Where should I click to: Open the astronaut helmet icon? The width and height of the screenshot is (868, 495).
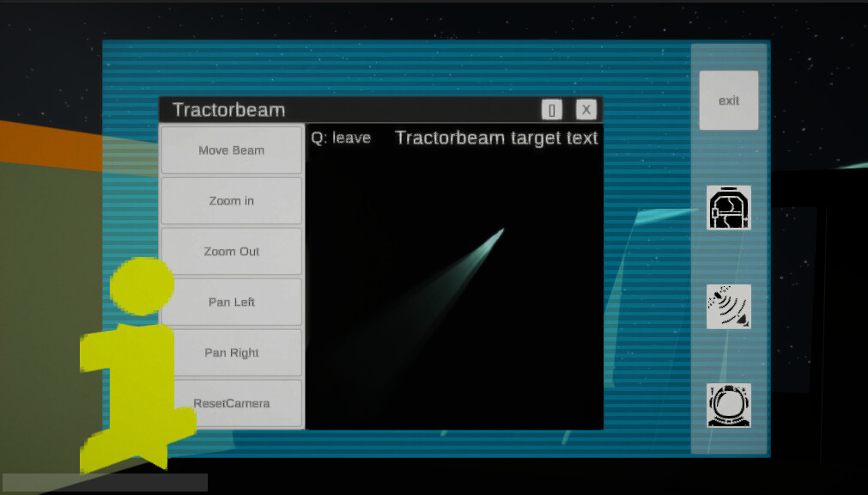[x=728, y=406]
